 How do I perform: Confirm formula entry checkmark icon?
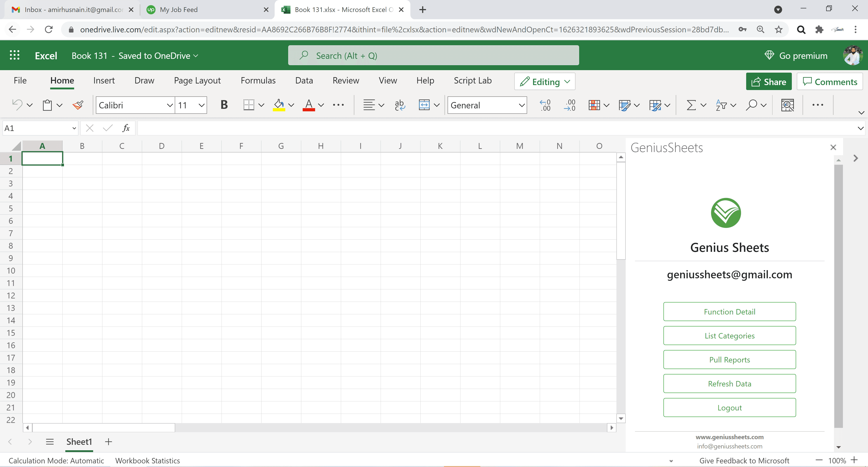(108, 128)
